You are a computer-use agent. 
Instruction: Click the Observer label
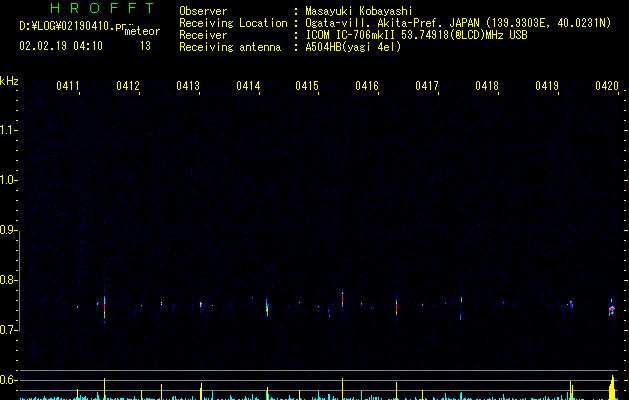[203, 11]
